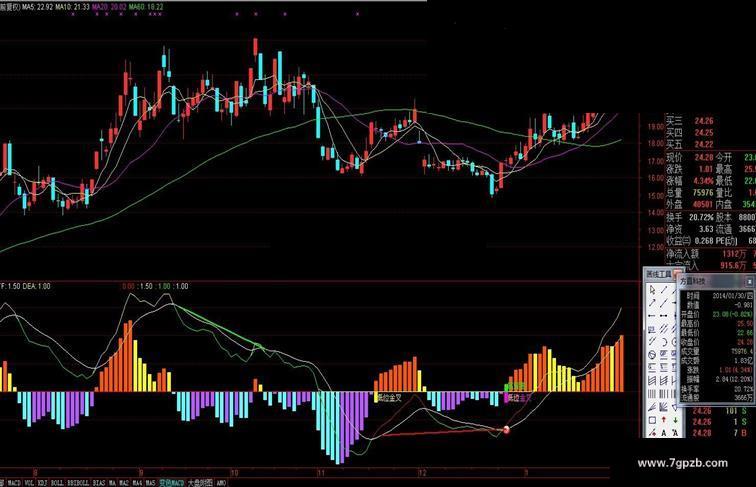This screenshot has height=487, width=756.
Task: Open the BOLL indicator tab
Action: coord(57,482)
